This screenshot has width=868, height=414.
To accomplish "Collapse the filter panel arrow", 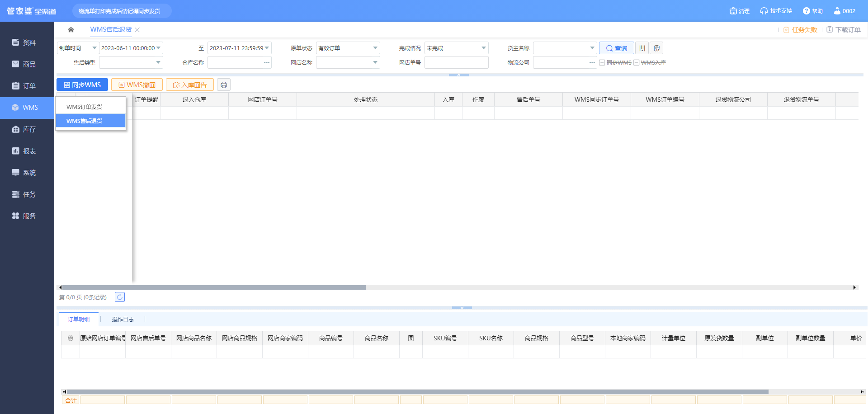I will click(x=459, y=75).
